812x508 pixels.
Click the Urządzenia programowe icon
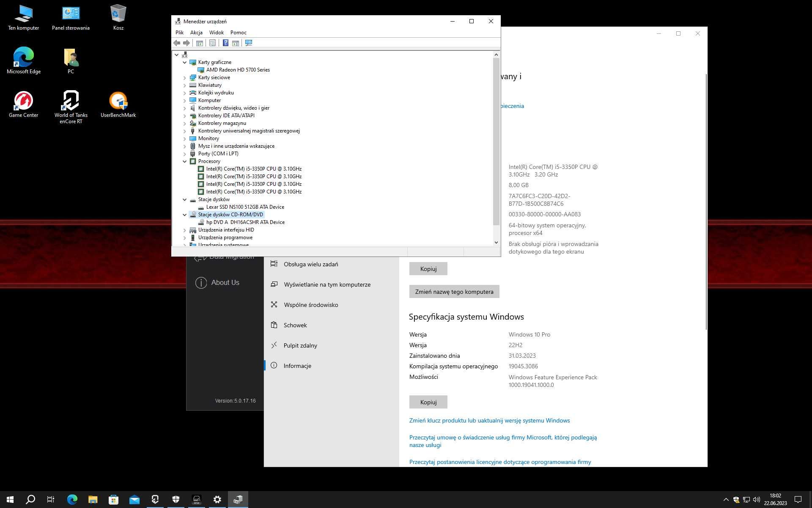[x=193, y=237]
